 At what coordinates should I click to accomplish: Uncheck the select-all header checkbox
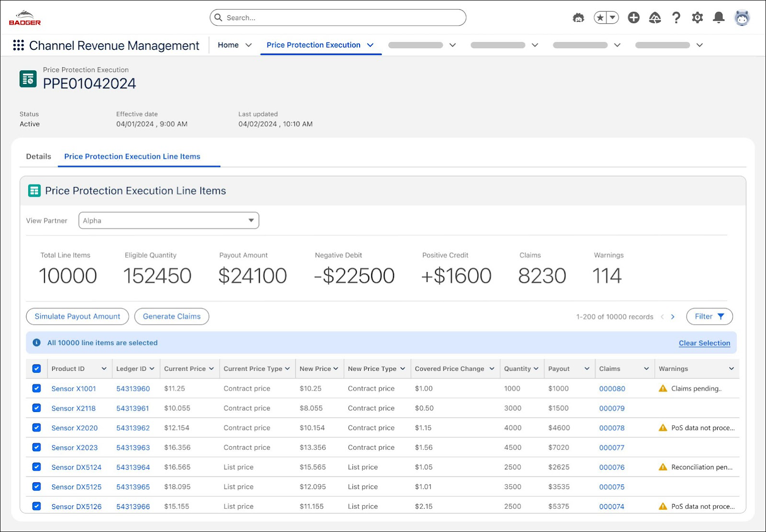[36, 369]
